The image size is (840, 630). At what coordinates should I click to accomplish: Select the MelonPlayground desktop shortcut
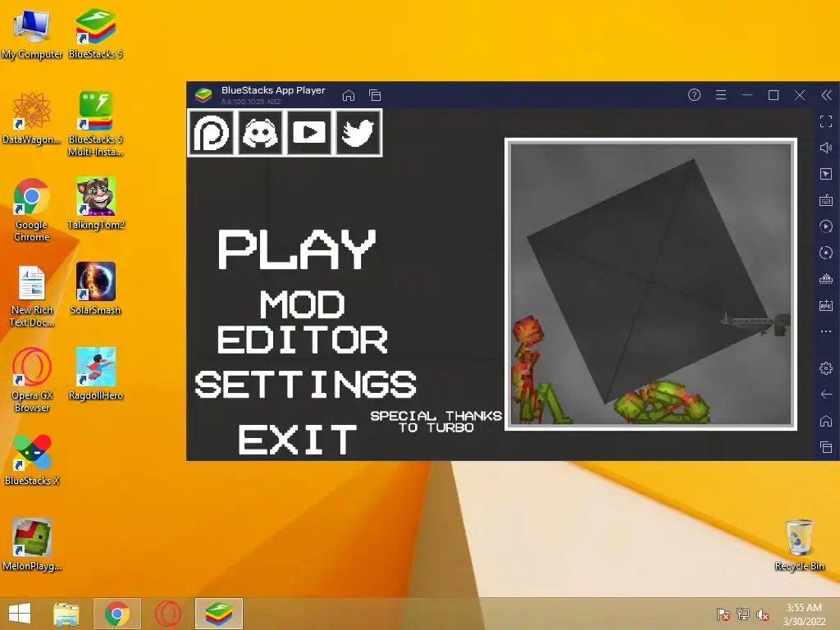click(32, 545)
